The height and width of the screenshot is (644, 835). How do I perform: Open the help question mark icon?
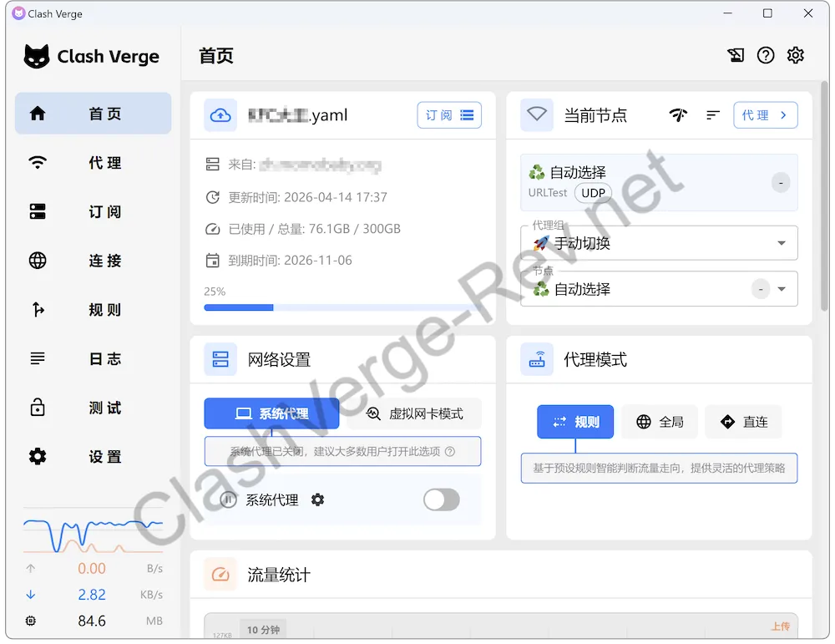[x=766, y=55]
